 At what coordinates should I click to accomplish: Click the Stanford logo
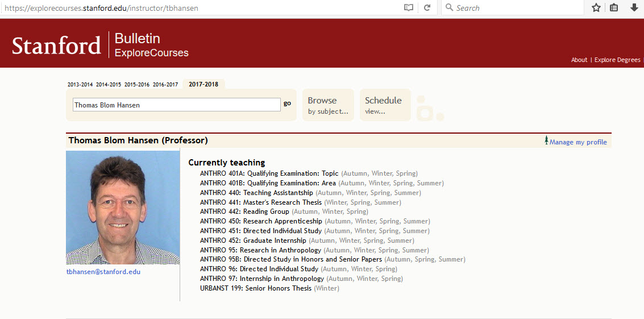[56, 45]
